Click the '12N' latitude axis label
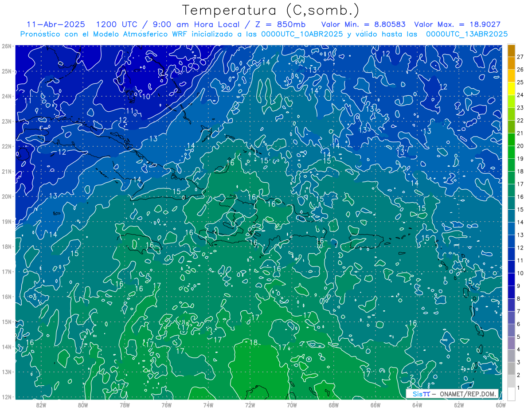 tap(6, 397)
